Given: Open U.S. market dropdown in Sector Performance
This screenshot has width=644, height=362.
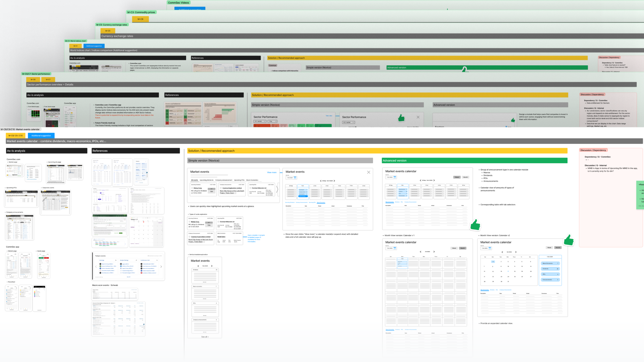Looking at the screenshot, I should [260, 121].
